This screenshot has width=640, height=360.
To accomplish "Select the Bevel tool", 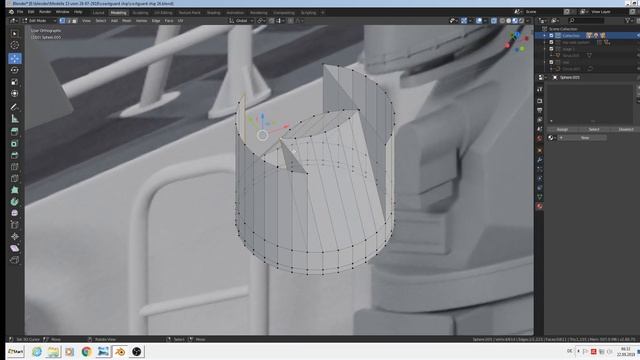I will pyautogui.click(x=15, y=155).
